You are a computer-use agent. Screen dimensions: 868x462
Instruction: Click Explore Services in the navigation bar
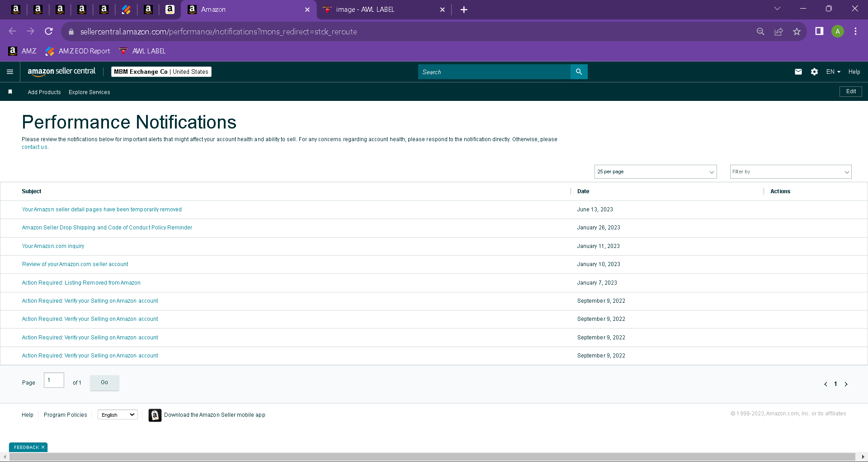[x=90, y=92]
